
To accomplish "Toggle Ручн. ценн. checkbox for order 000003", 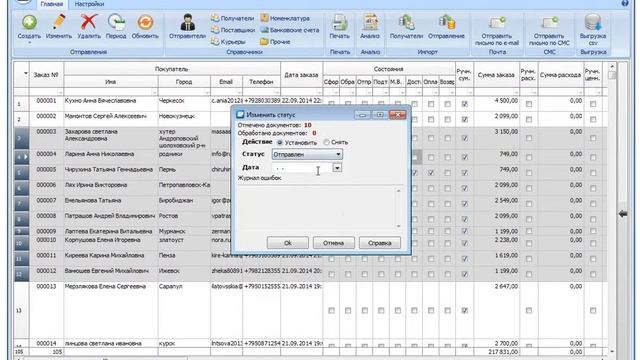I will click(x=593, y=138).
